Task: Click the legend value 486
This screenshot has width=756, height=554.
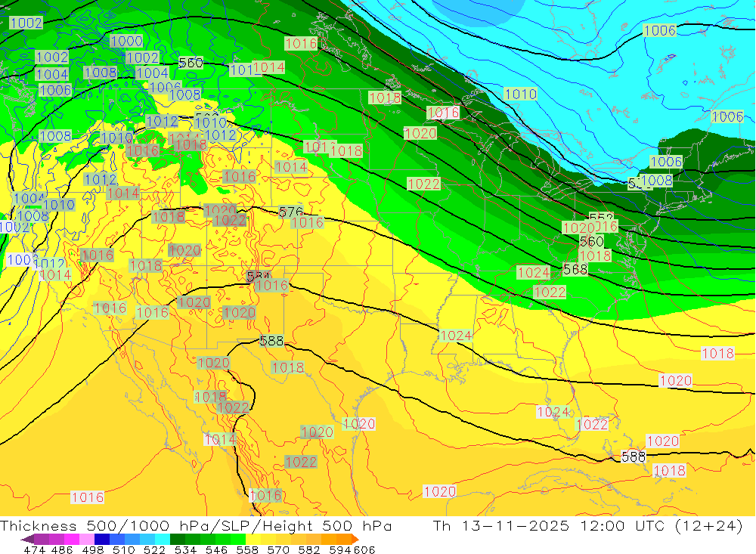Action: click(62, 549)
